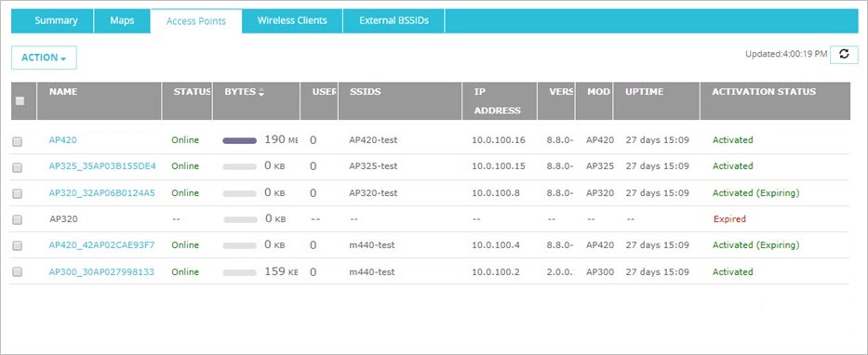Click the refresh icon next to Updated time
Image resolution: width=868 pixels, height=355 pixels.
844,54
